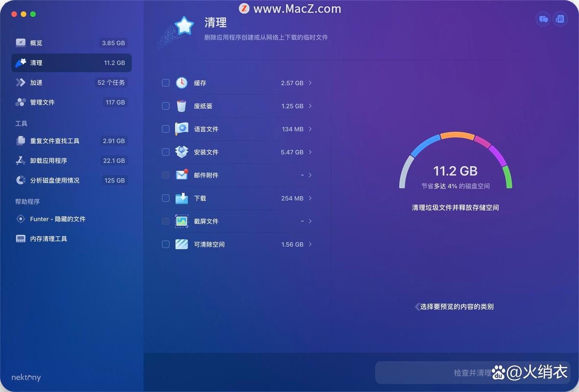The height and width of the screenshot is (392, 579).
Task: Click the 内存清理工具 memory chip icon
Action: 21,239
